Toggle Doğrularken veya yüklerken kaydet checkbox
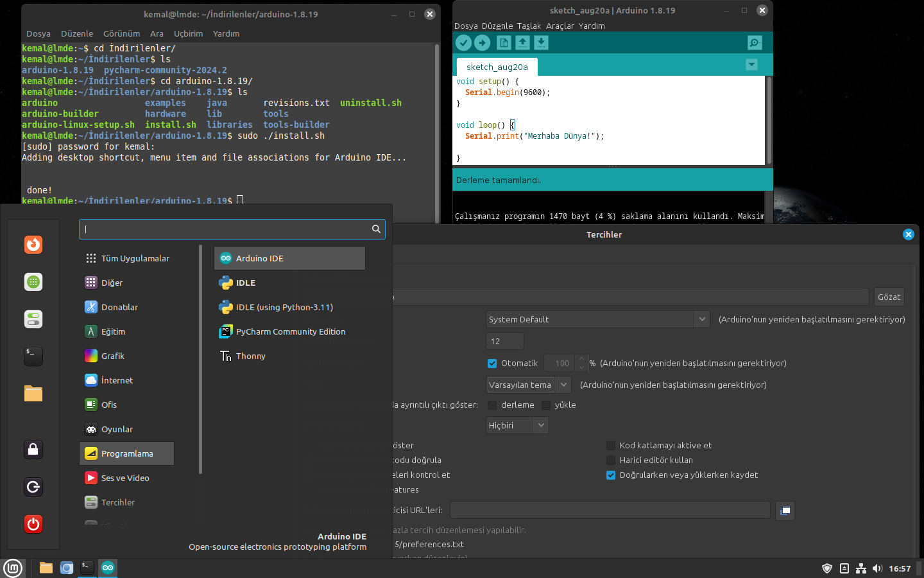 [x=611, y=475]
